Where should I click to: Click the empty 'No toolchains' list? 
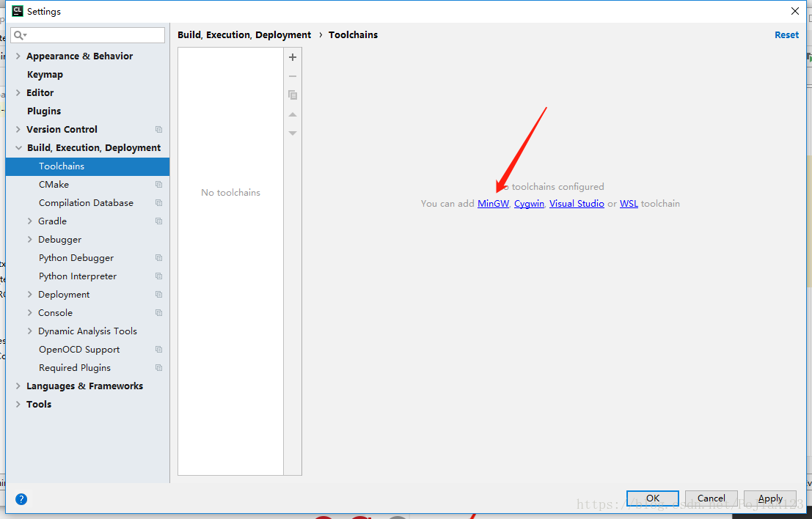pyautogui.click(x=230, y=261)
